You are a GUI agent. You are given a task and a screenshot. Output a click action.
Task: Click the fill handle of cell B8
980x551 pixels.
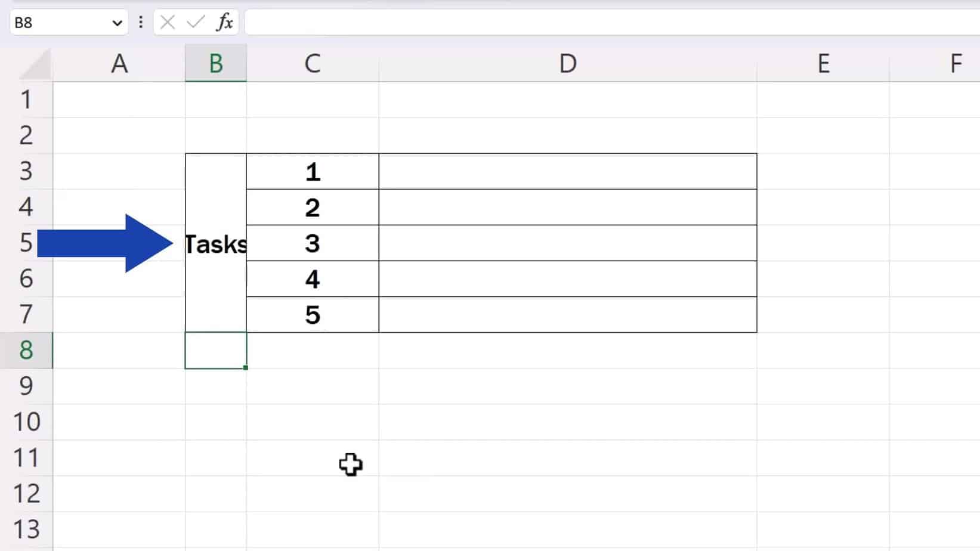click(245, 368)
